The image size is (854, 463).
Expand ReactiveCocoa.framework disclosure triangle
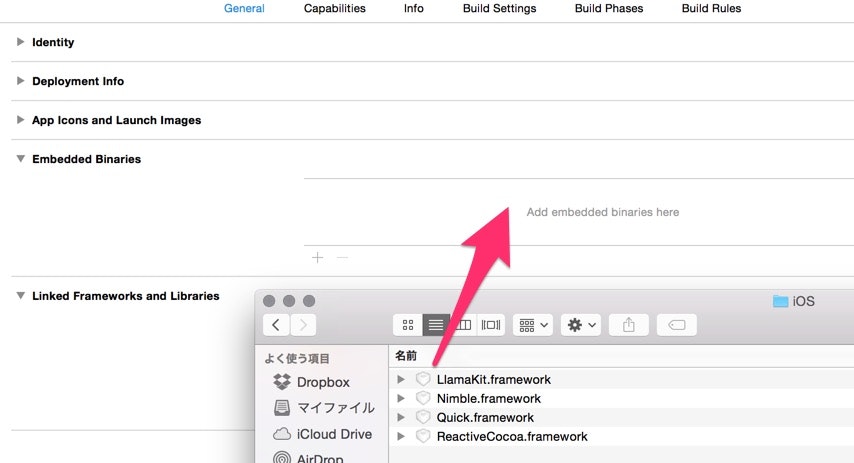[401, 436]
